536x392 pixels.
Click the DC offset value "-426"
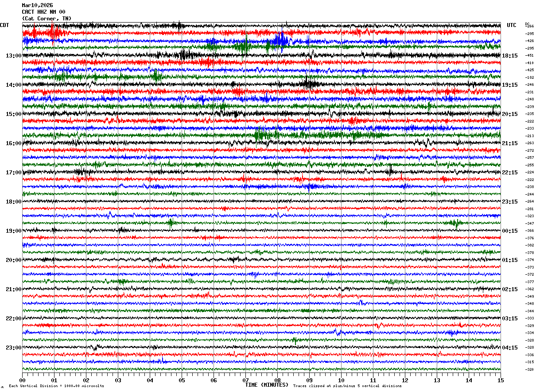[x=529, y=41]
